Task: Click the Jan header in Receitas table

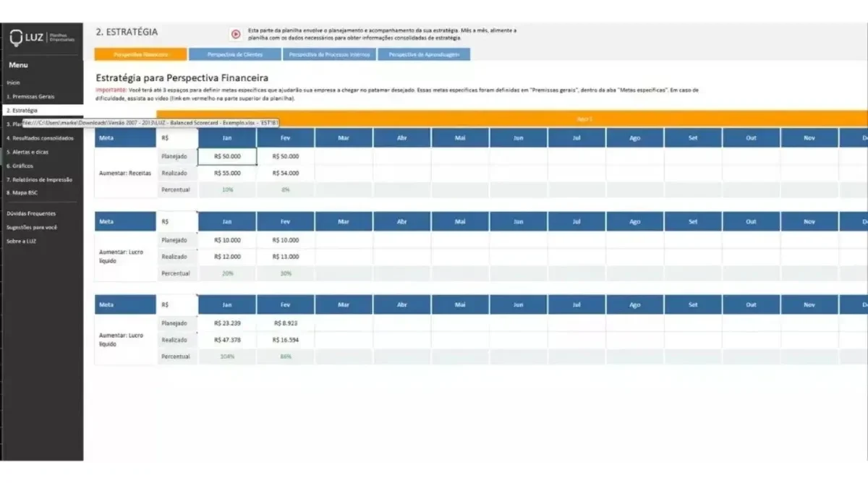Action: pyautogui.click(x=227, y=137)
